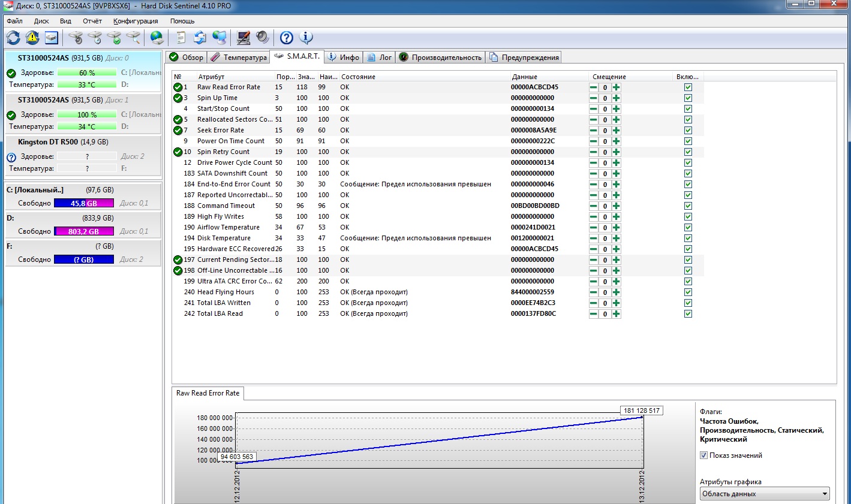Open the Отчёт menu
The width and height of the screenshot is (851, 504).
point(92,21)
